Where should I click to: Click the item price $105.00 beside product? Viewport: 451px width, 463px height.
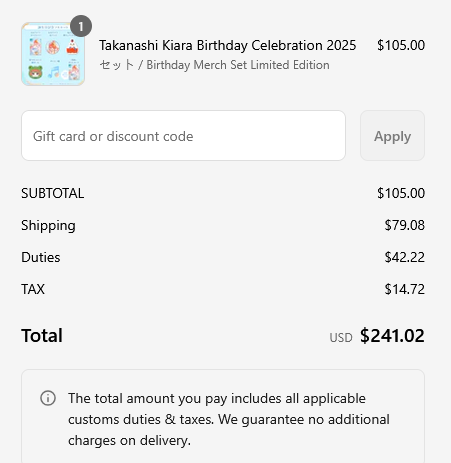[x=401, y=45]
